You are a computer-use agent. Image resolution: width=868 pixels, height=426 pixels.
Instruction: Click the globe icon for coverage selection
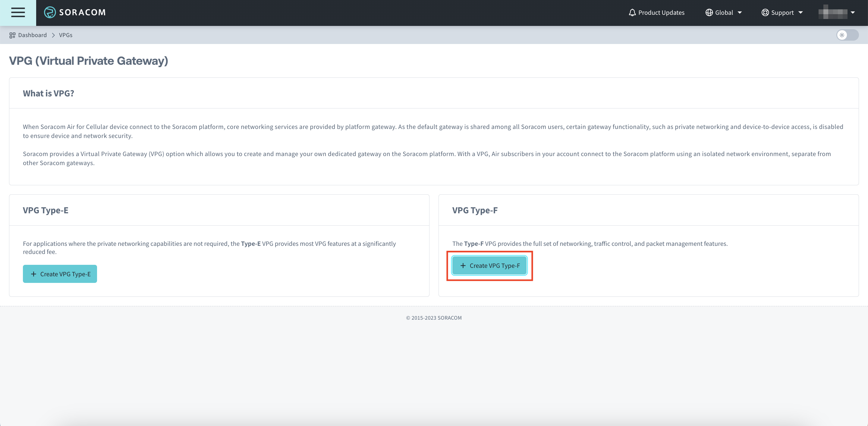[x=709, y=12]
